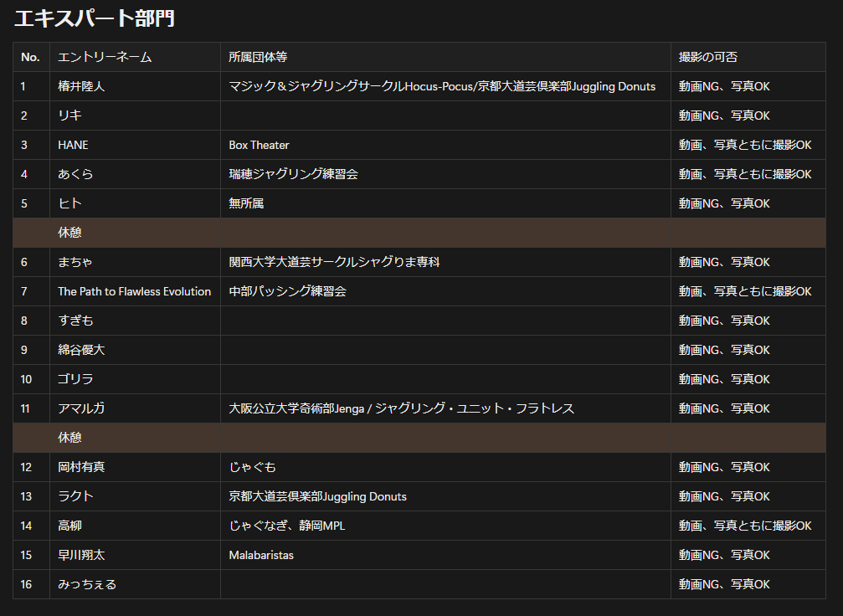Click entry number 10

click(x=26, y=379)
